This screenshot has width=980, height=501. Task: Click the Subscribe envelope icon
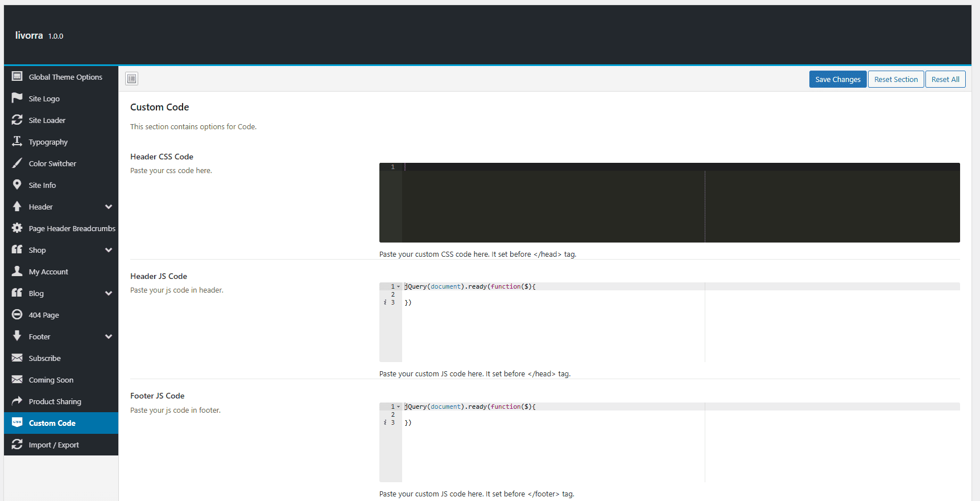click(x=17, y=358)
